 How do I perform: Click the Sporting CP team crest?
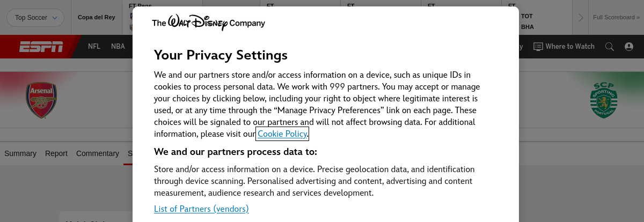coord(604,100)
